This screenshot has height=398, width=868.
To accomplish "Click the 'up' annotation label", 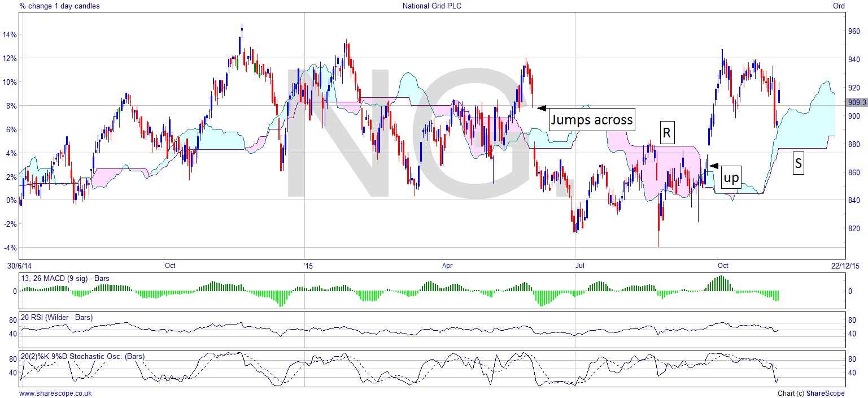I will tap(731, 178).
